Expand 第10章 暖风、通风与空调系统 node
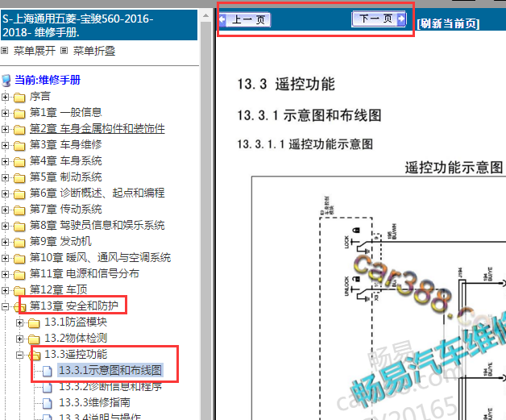506x420 pixels. pos(5,258)
